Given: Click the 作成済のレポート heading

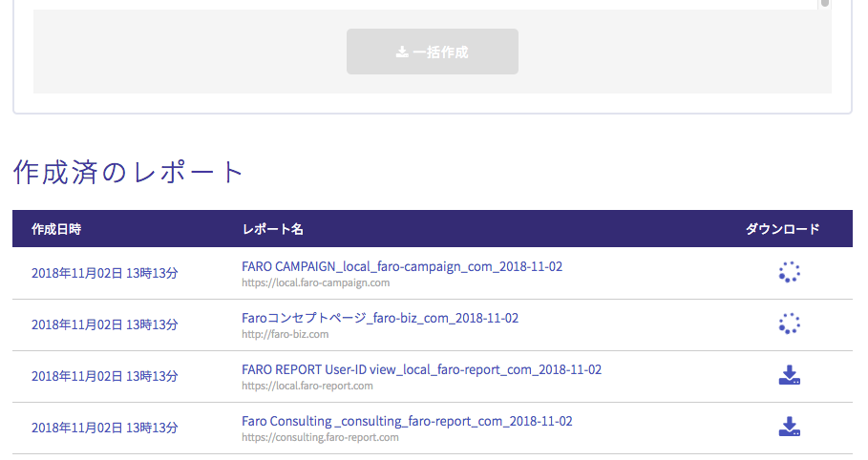Looking at the screenshot, I should [128, 172].
